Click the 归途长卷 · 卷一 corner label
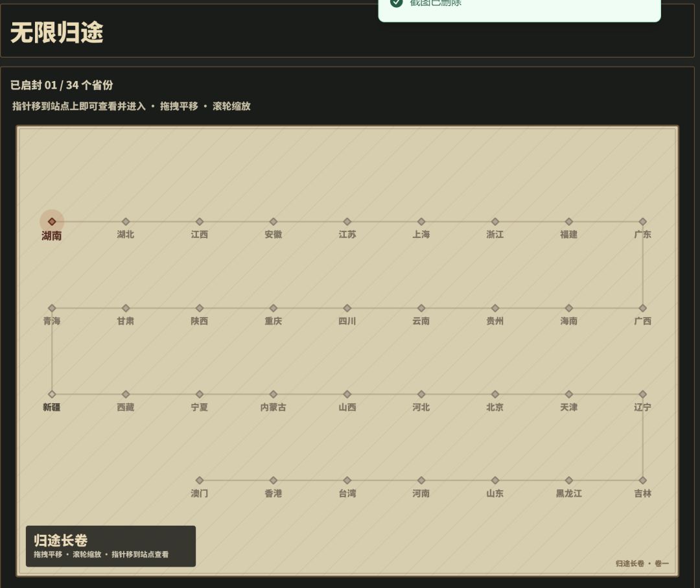This screenshot has height=588, width=700. coord(642,563)
